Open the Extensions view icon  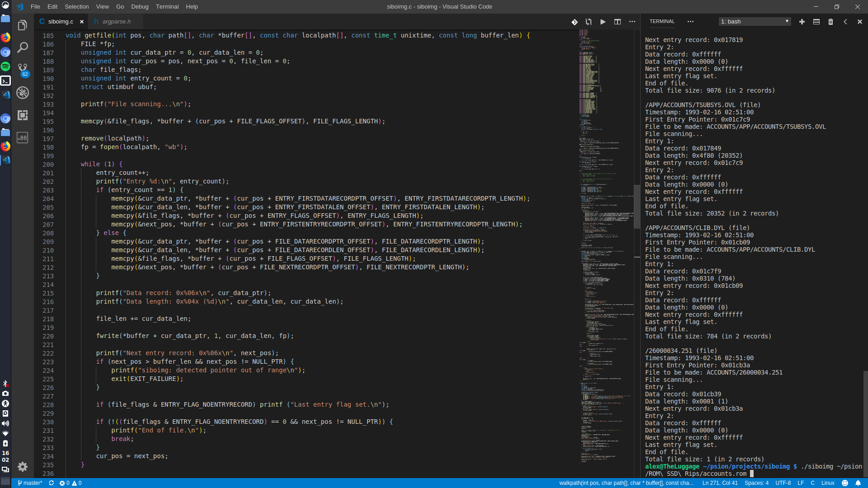click(23, 115)
